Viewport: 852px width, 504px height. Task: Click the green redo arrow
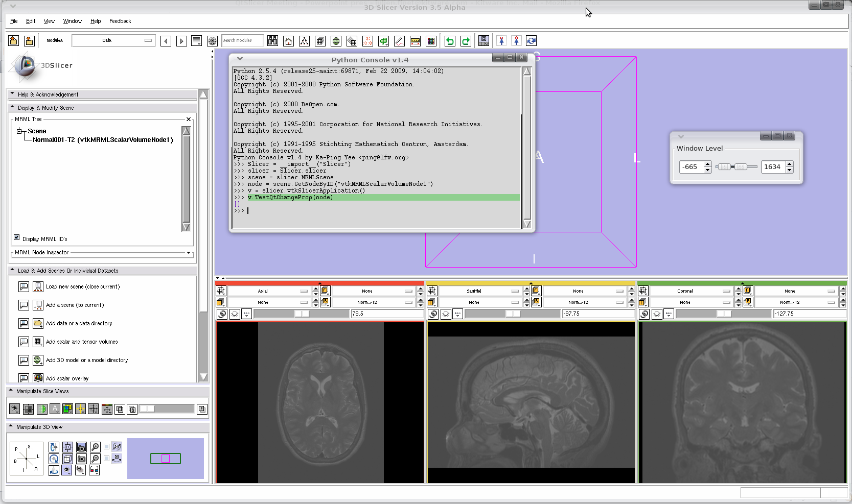pos(466,41)
